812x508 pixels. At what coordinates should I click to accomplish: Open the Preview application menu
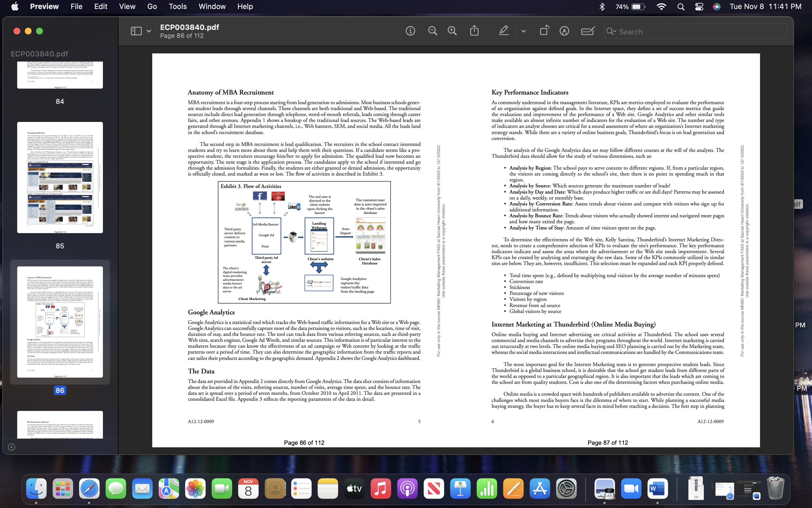(44, 6)
